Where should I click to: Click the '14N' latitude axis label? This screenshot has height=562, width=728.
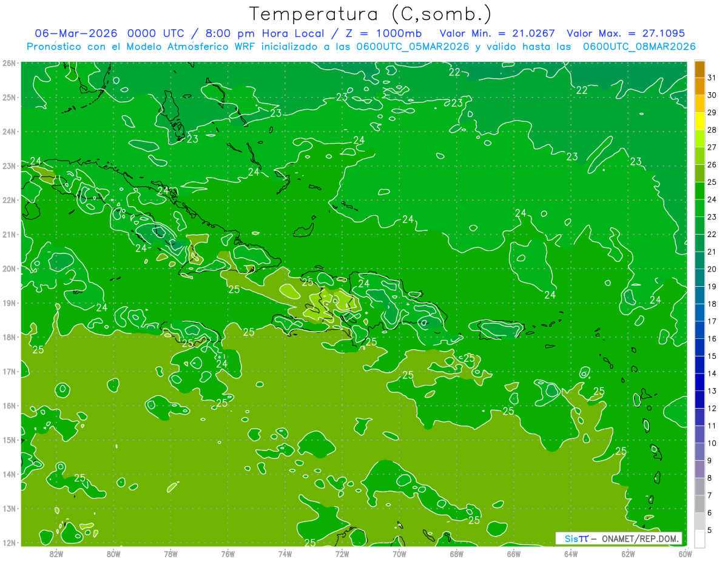tap(8, 474)
